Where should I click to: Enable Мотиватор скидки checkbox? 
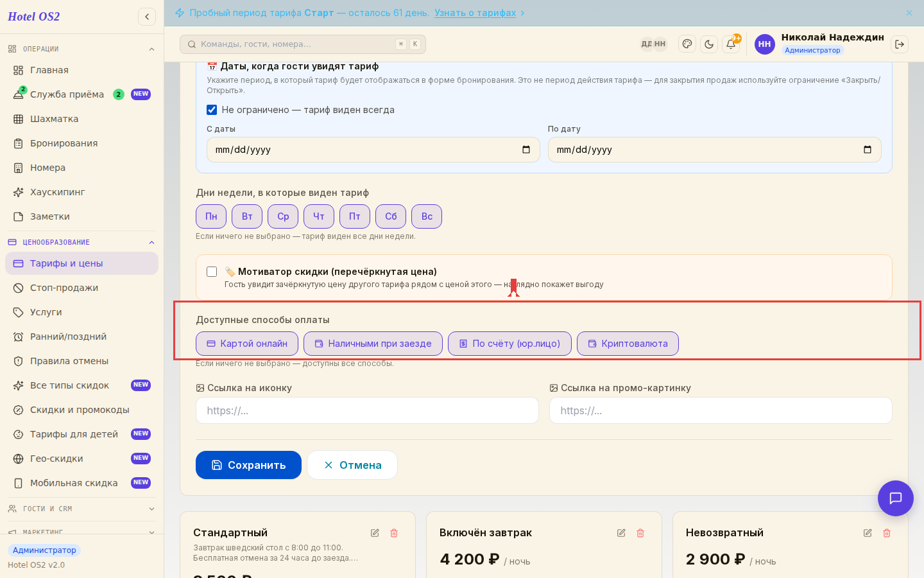point(212,272)
